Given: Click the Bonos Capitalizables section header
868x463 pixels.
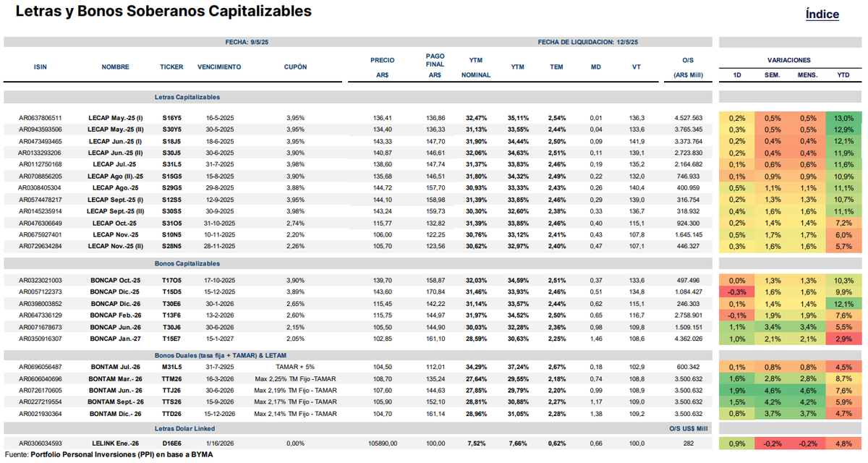Looking at the screenshot, I should [x=187, y=264].
